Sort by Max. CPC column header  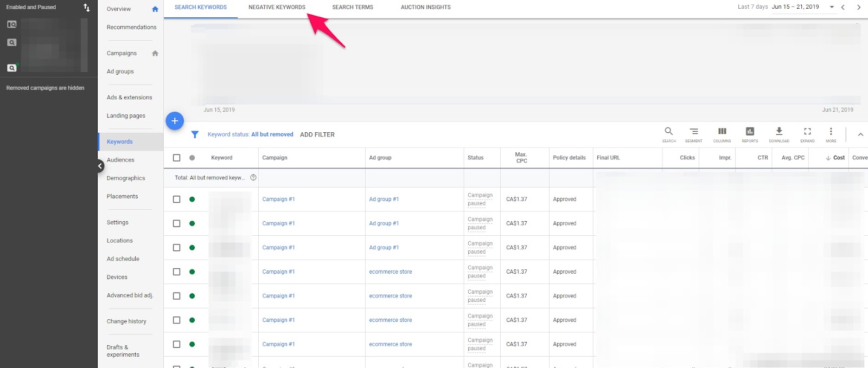click(x=521, y=158)
